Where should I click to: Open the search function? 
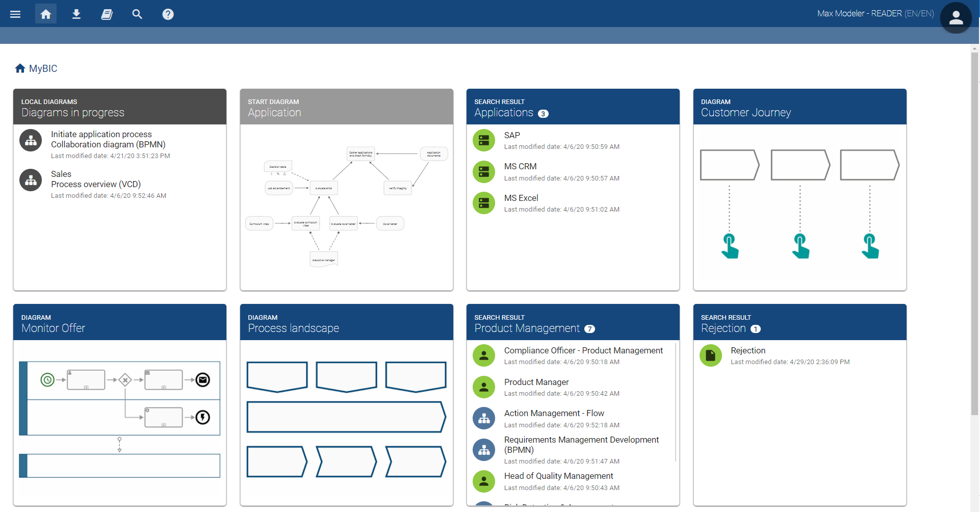137,14
